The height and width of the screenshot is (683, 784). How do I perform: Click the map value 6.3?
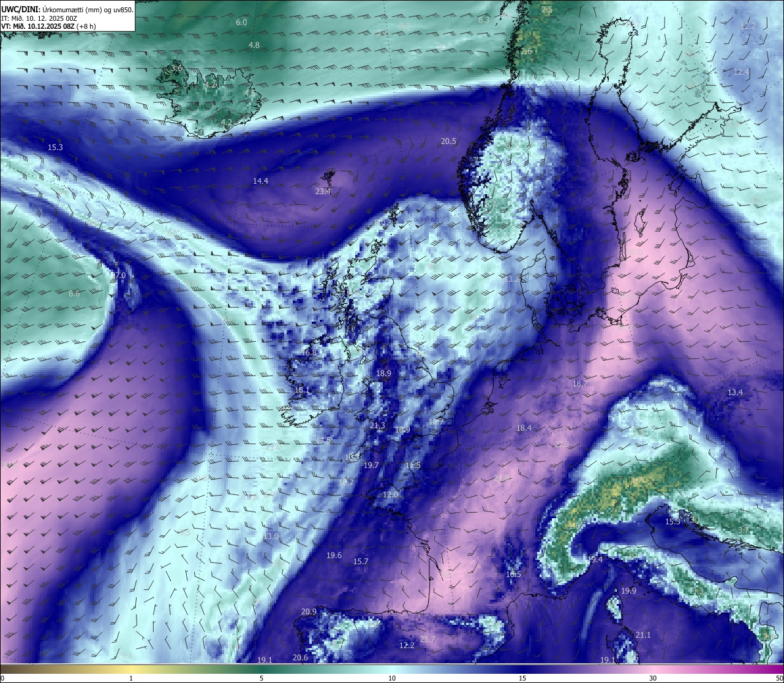(484, 20)
